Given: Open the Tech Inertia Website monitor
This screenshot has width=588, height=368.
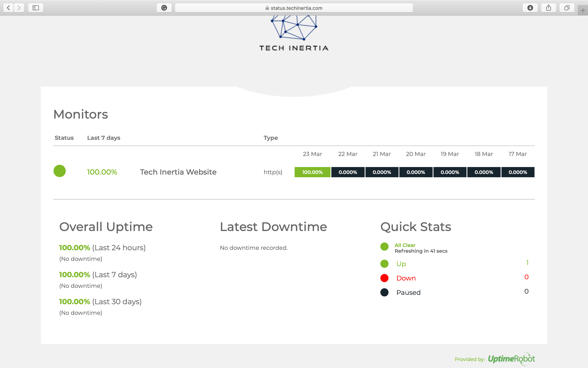Looking at the screenshot, I should (178, 172).
